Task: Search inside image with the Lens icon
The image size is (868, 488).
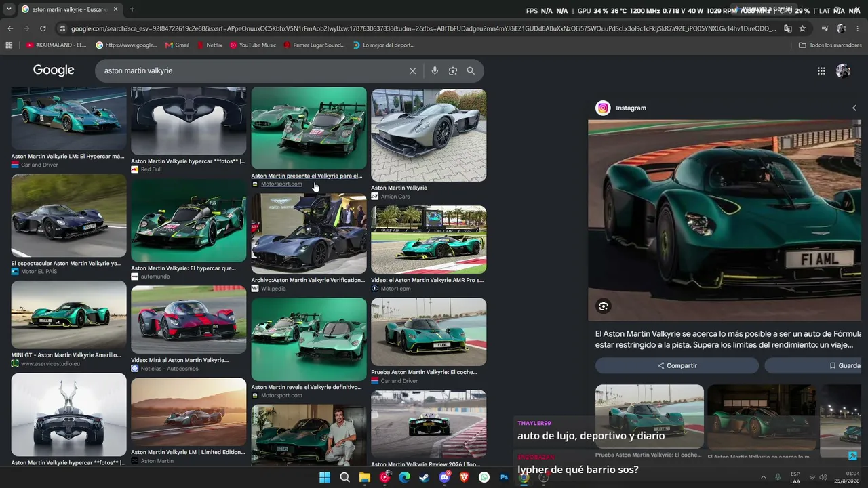Action: coord(603,306)
